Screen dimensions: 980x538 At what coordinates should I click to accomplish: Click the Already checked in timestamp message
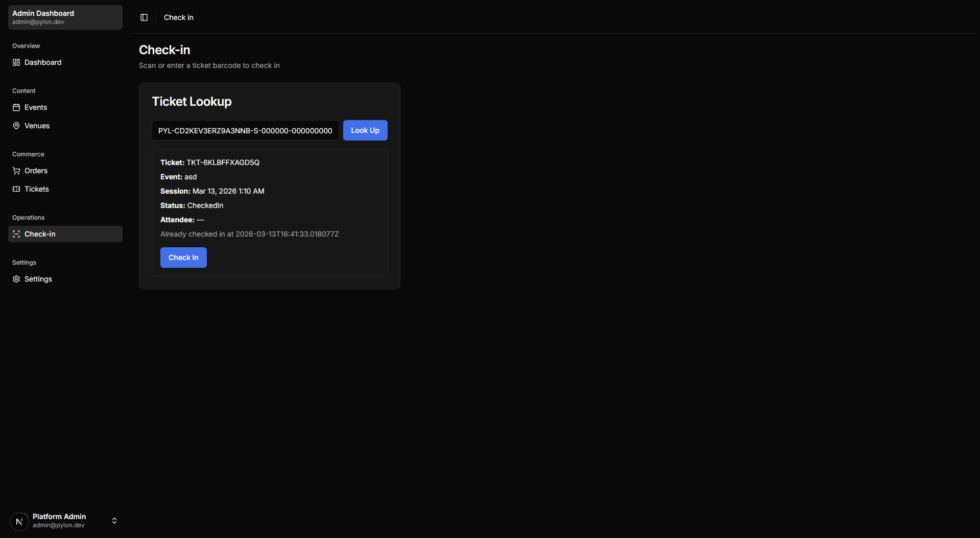[250, 234]
